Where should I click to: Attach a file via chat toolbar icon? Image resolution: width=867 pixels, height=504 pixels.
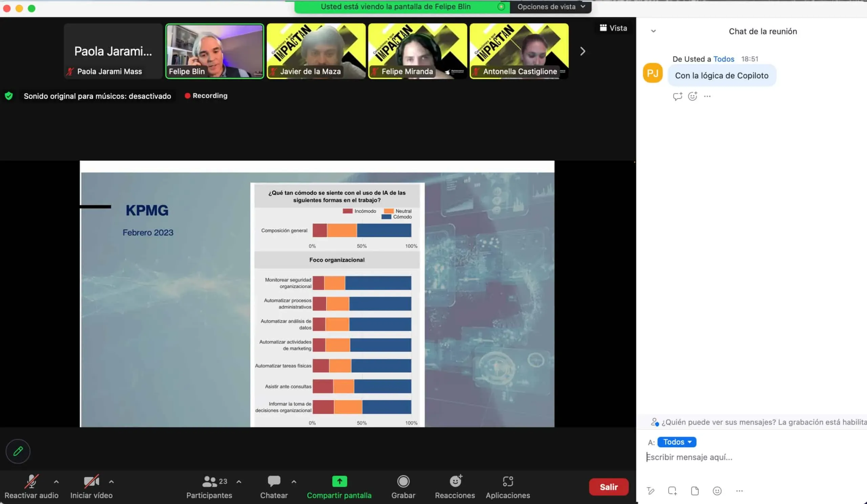click(x=695, y=491)
